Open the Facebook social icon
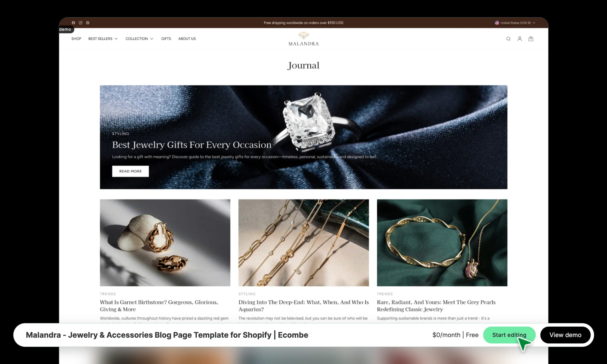 pyautogui.click(x=73, y=23)
